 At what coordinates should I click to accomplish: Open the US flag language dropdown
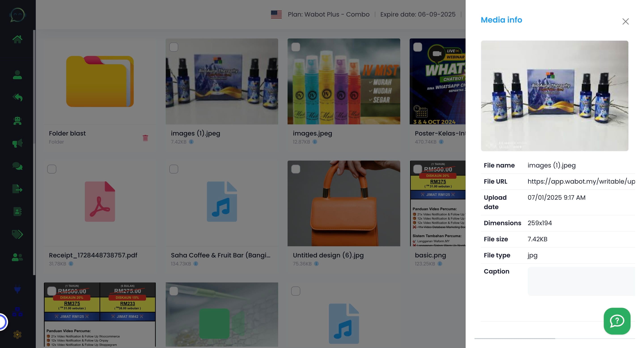[276, 14]
